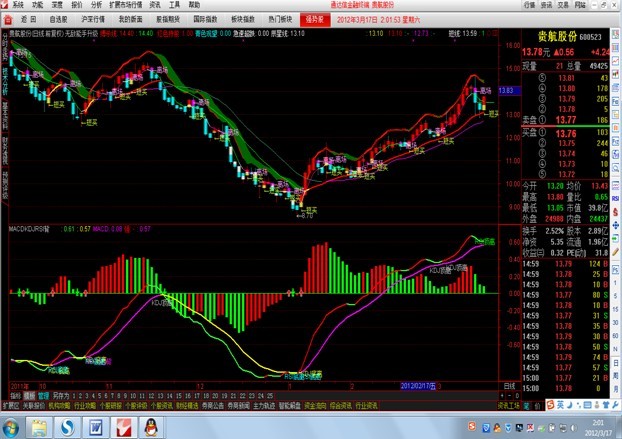Click the pencil drawing icon in right sidebar
Viewport: 622px width, 439px height.
tap(616, 252)
